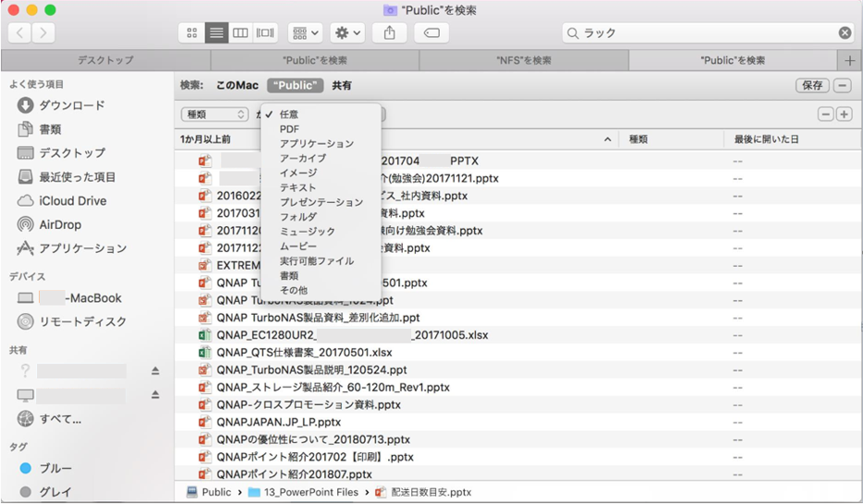Switch to gallery view in toolbar
The image size is (863, 504).
pos(265,32)
